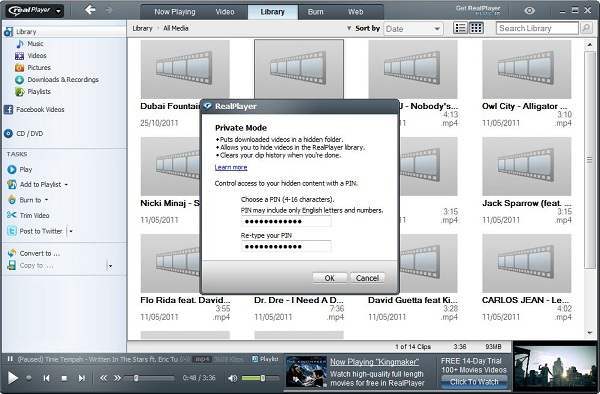600x394 pixels.
Task: Select the Owl City - Alligator thumbnail
Action: pyautogui.click(x=527, y=69)
